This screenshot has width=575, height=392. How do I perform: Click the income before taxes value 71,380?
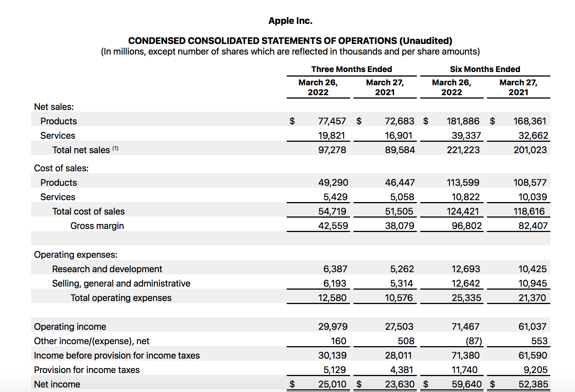(x=465, y=356)
